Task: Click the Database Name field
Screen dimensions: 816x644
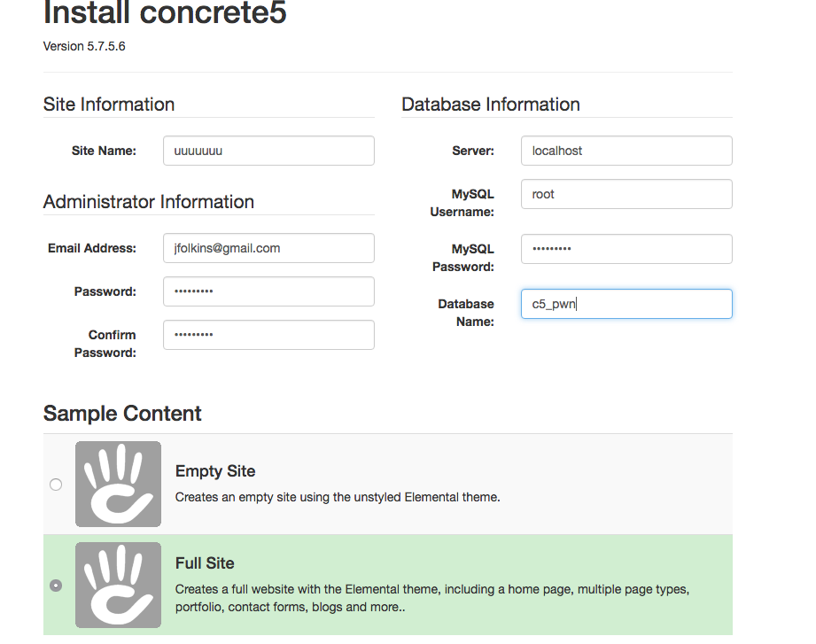Action: click(x=626, y=304)
